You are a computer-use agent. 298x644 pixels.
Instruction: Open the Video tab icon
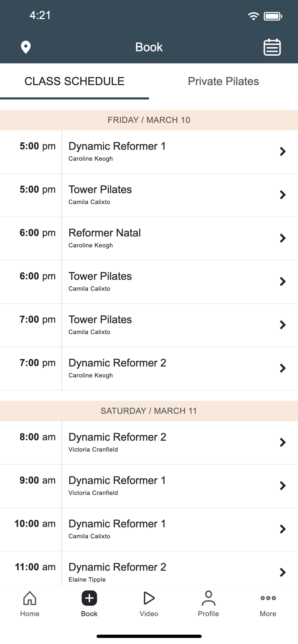pyautogui.click(x=149, y=598)
